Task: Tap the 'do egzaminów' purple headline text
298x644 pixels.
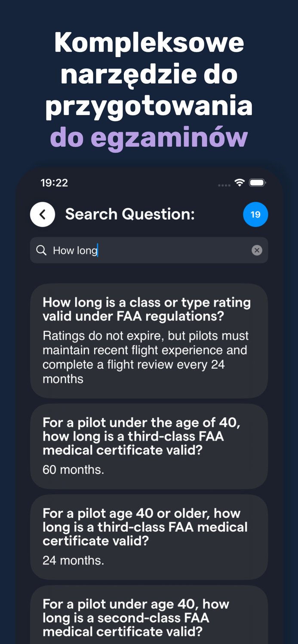Action: (x=149, y=137)
